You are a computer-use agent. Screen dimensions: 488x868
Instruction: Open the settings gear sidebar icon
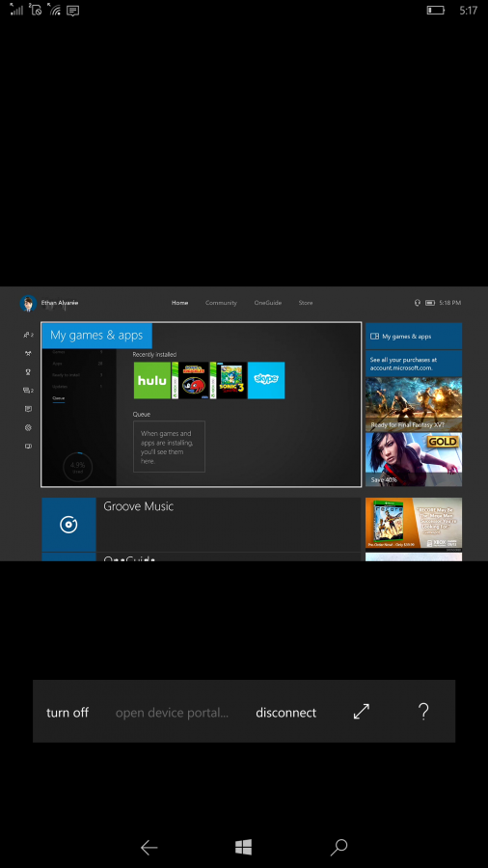pyautogui.click(x=28, y=427)
